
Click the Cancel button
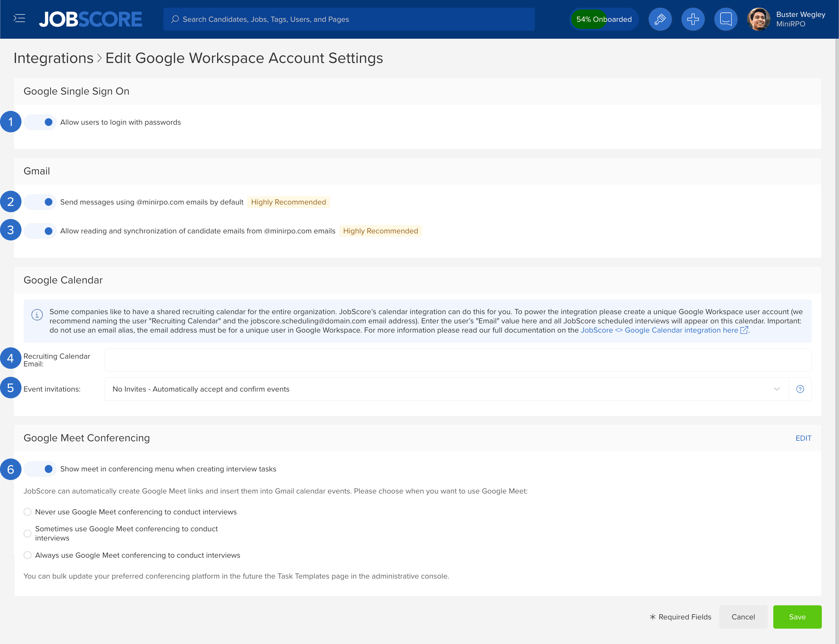743,617
